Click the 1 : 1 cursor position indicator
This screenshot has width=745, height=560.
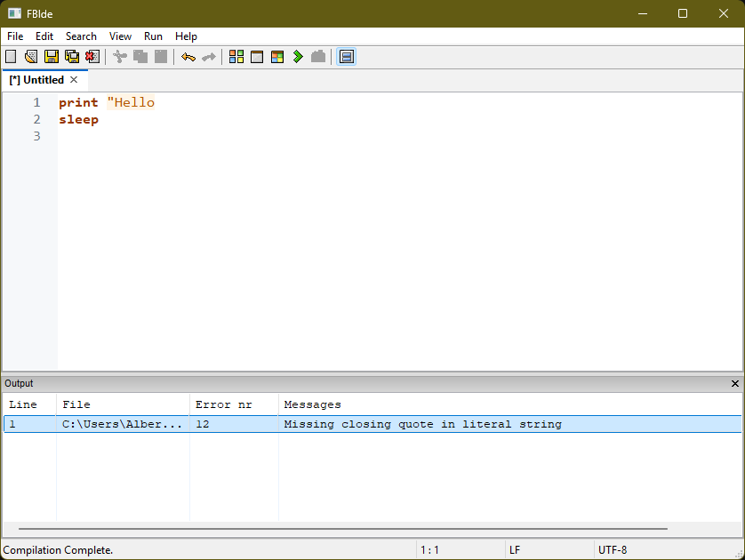[x=429, y=550]
